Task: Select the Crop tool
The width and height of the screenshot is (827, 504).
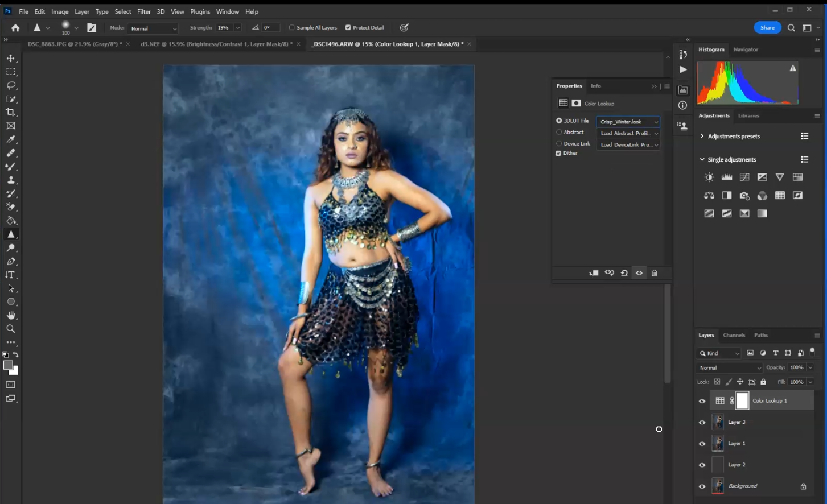Action: 11,113
